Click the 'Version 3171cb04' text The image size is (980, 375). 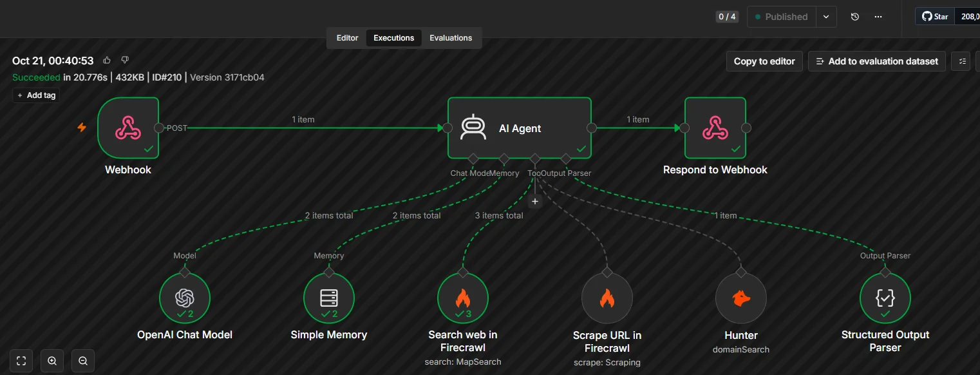[227, 77]
